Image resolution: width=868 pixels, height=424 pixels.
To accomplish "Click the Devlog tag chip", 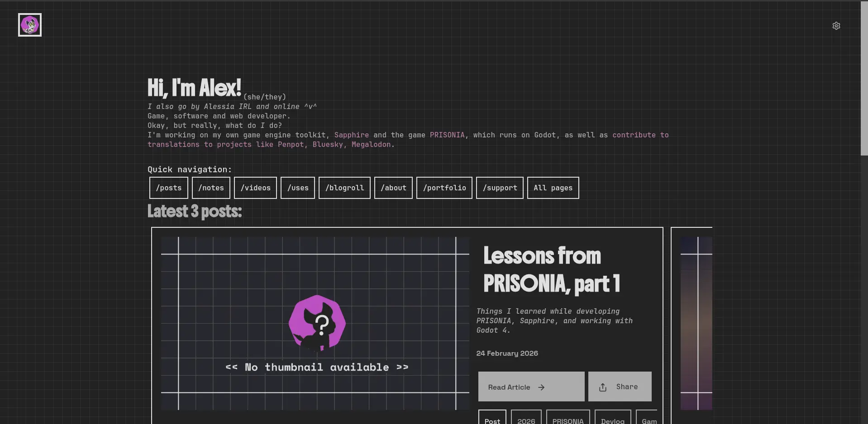I will click(x=612, y=420).
